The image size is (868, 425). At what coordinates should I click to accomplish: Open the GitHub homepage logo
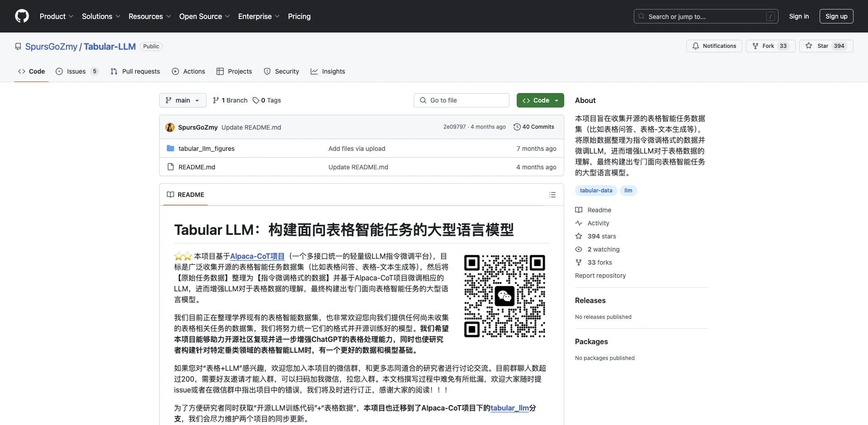22,16
